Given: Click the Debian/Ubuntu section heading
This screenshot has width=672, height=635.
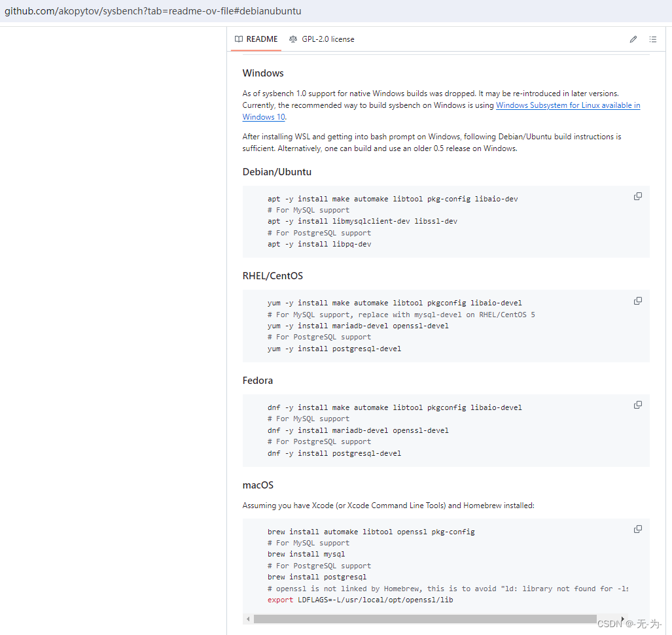Looking at the screenshot, I should [x=277, y=172].
